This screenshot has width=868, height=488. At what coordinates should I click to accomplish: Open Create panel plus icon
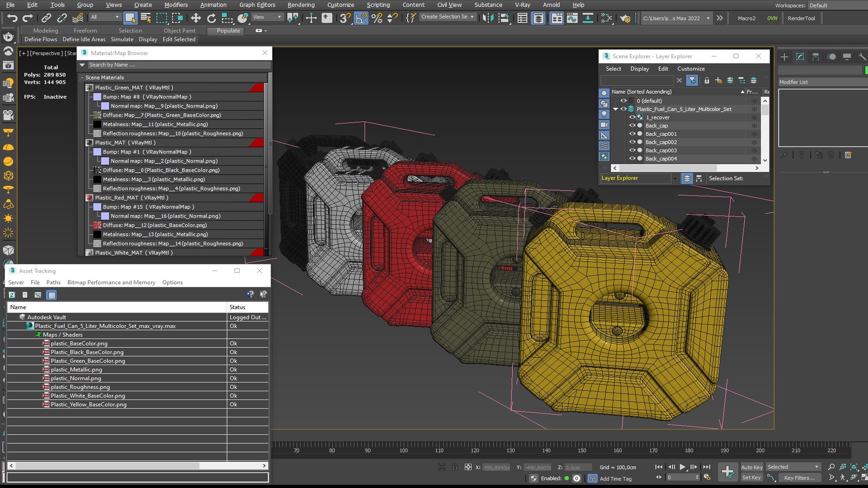click(x=784, y=56)
